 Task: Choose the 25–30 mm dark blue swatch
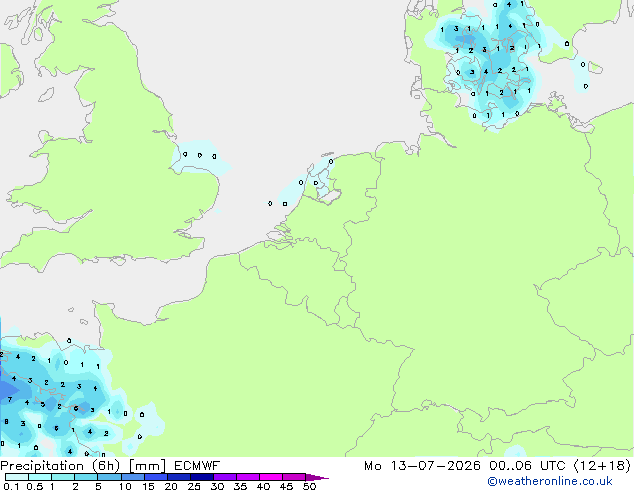point(202,477)
